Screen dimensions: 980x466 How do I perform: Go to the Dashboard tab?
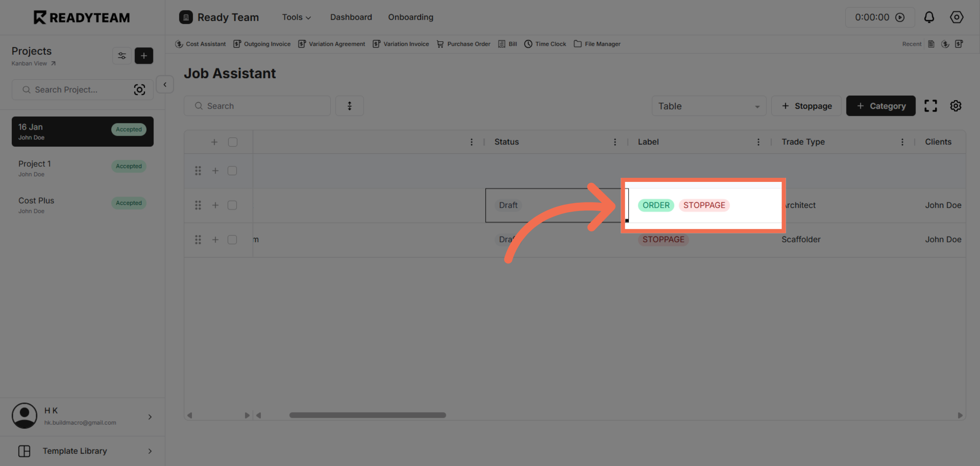(351, 17)
